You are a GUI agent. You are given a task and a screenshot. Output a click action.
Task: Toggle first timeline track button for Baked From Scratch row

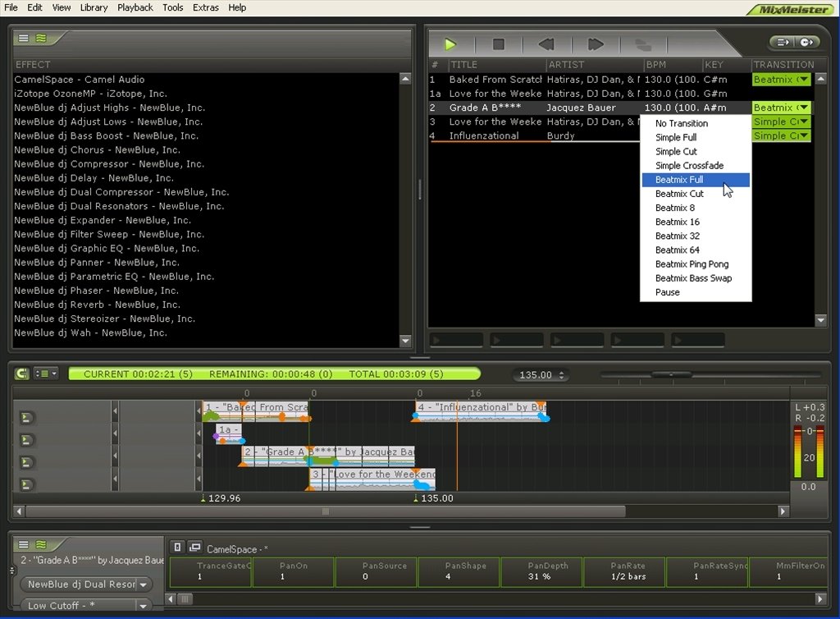(25, 417)
